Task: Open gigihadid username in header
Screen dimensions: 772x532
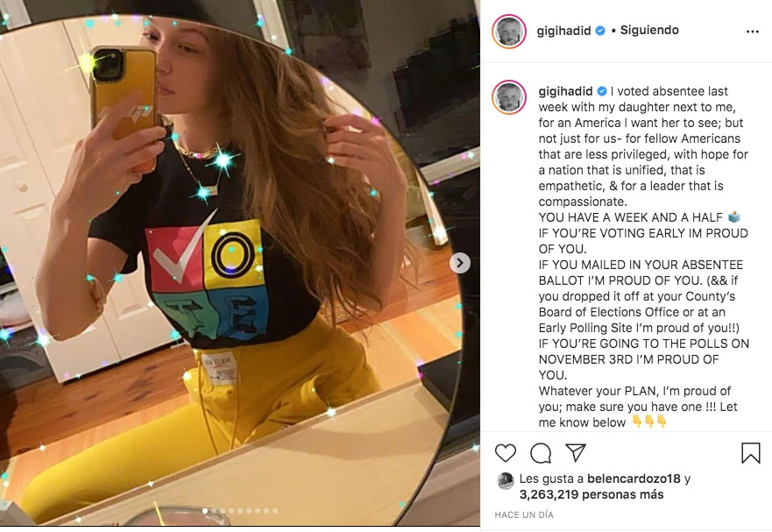Action: (563, 31)
